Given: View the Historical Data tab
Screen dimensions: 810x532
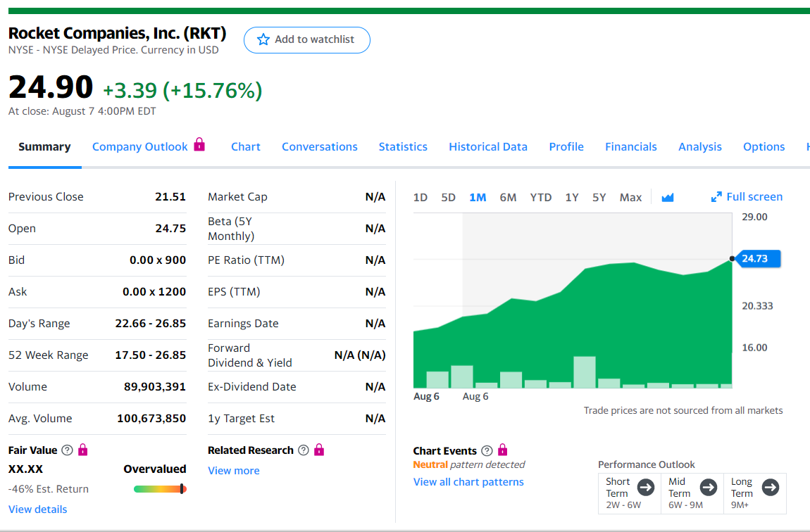Looking at the screenshot, I should pos(488,146).
